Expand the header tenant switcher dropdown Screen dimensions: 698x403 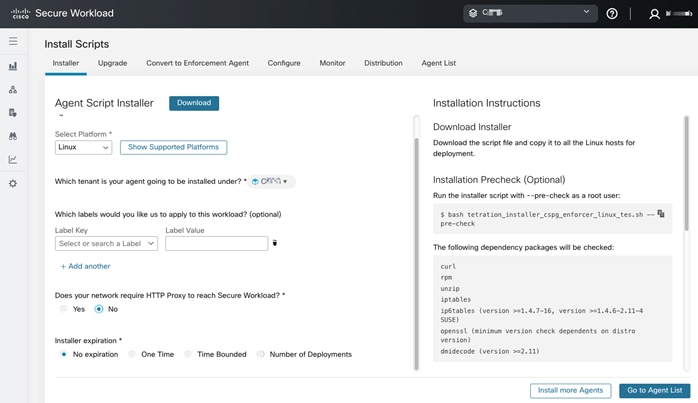(x=530, y=13)
